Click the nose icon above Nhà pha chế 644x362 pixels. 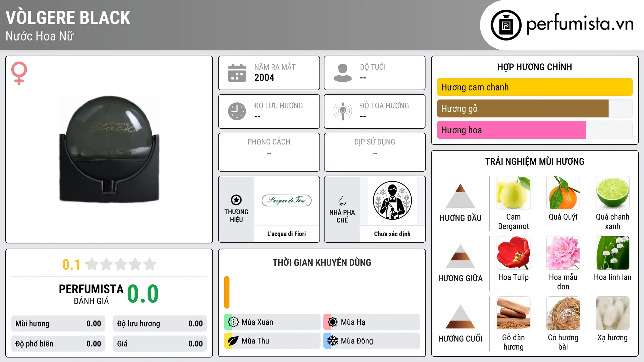342,200
